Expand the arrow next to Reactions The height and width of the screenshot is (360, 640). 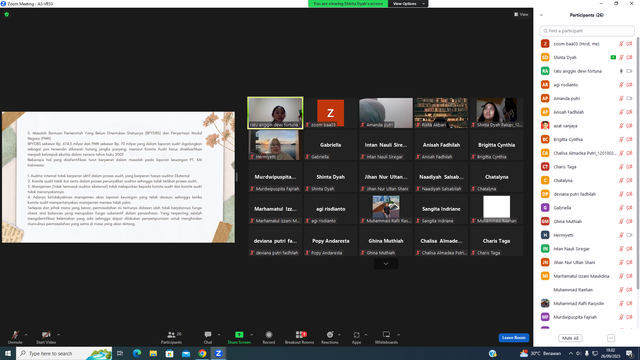tap(339, 335)
